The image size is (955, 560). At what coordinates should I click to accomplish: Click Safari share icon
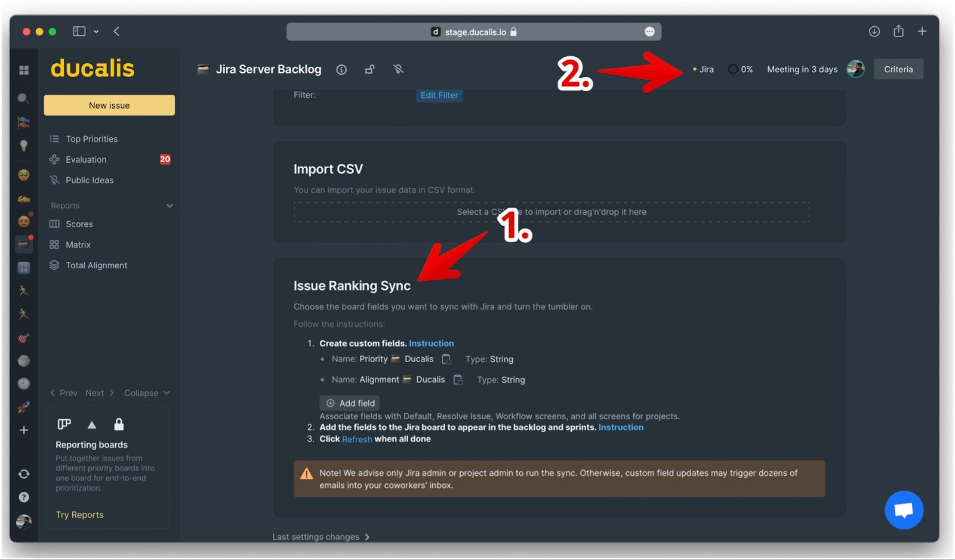898,31
